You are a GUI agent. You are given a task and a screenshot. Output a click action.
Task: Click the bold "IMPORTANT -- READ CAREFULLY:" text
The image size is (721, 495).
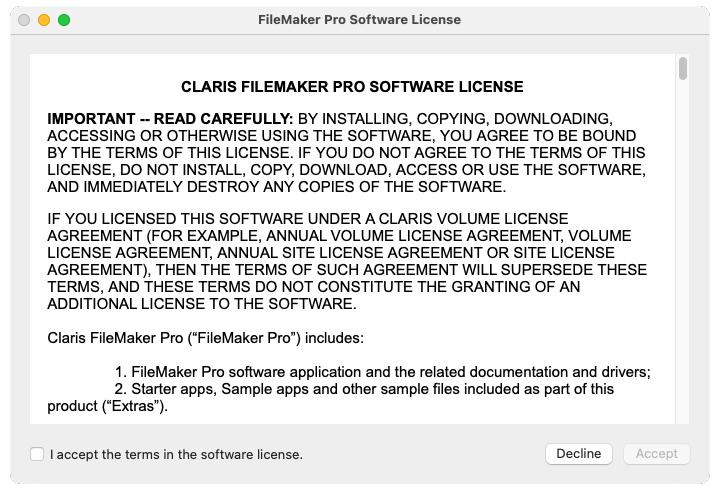[170, 119]
